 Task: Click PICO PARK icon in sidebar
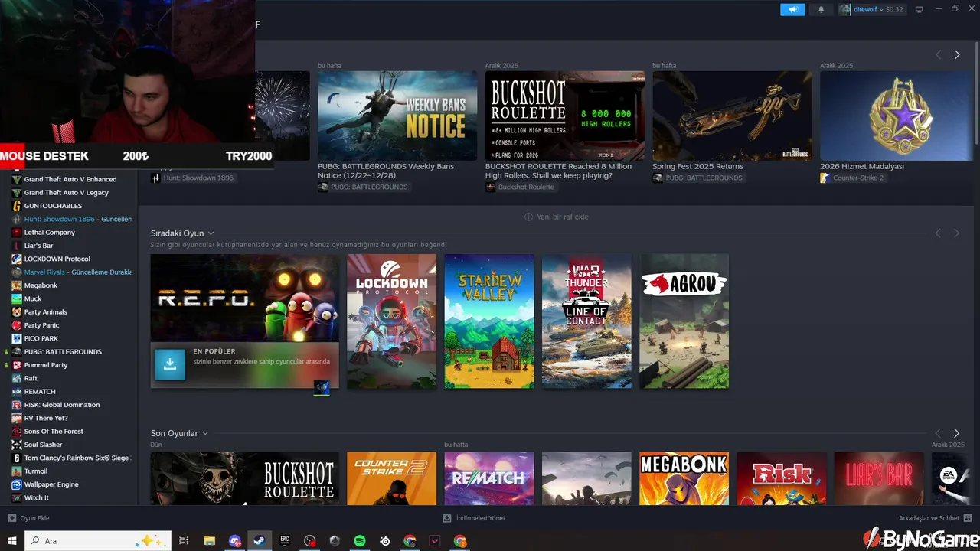17,338
